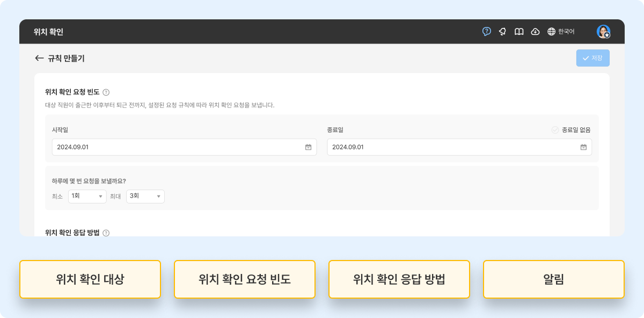This screenshot has height=318, width=644.
Task: Click the user profile avatar
Action: (x=604, y=32)
